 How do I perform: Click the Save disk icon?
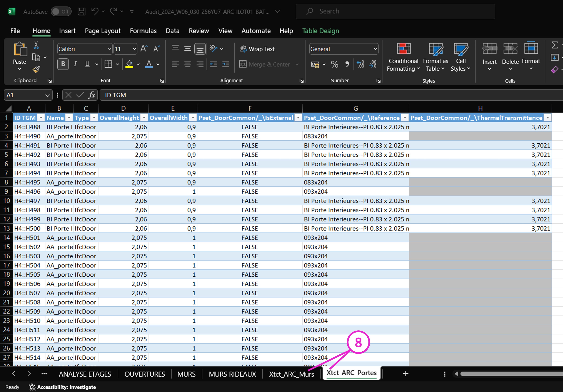(81, 12)
